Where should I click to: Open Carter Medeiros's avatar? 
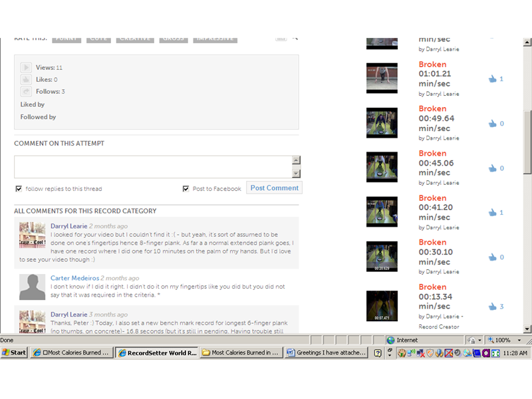[x=32, y=287]
